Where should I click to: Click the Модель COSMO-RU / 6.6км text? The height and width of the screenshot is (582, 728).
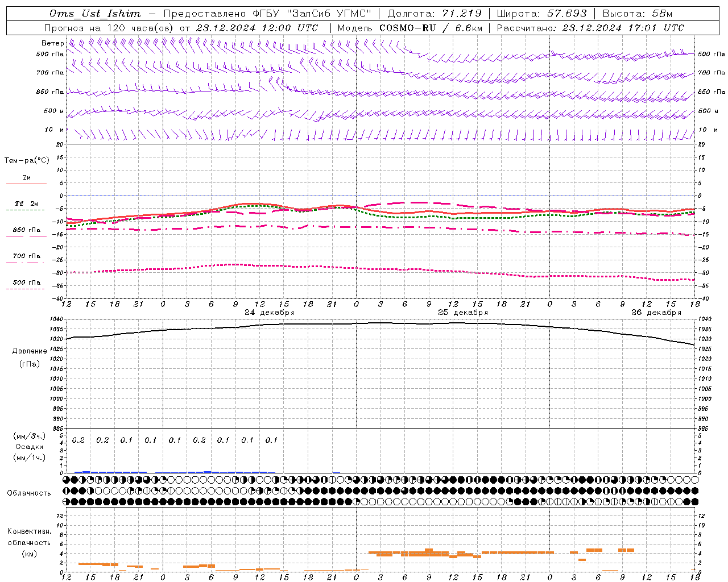tap(410, 28)
